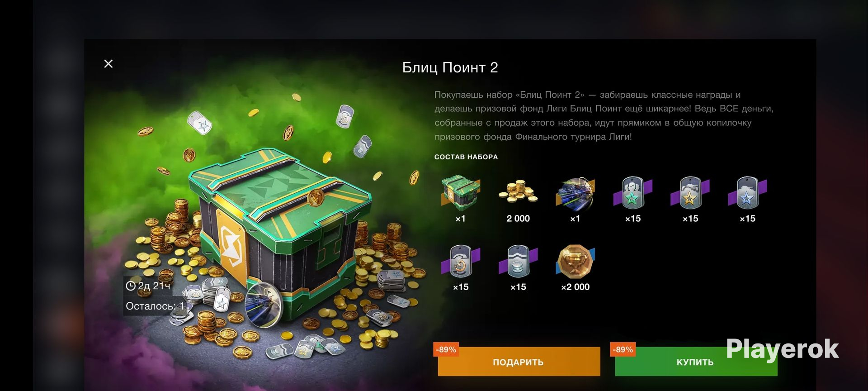This screenshot has height=391, width=868.
Task: Close the Блиц Поинт 2 offer dialog
Action: coord(108,64)
